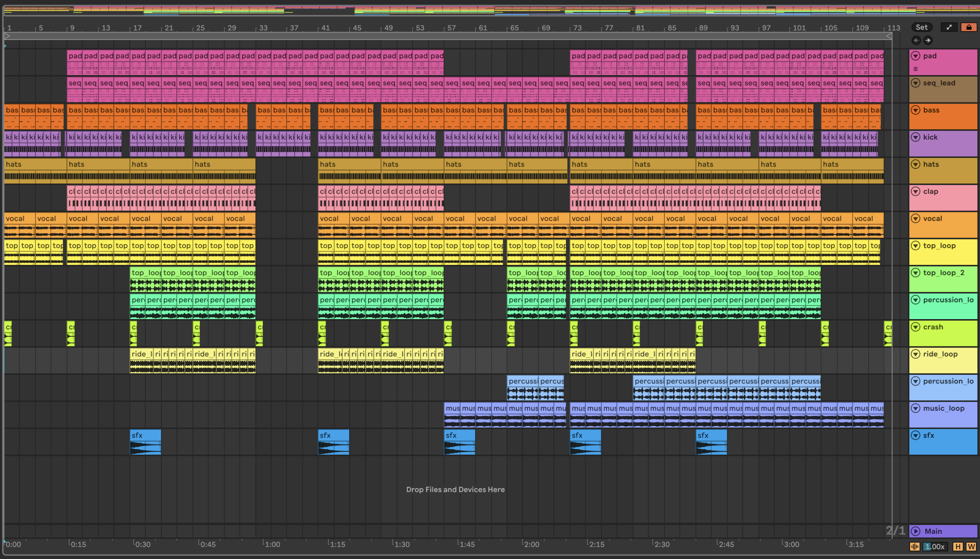Adjust the 1.00x waveform zoom slider

point(935,546)
